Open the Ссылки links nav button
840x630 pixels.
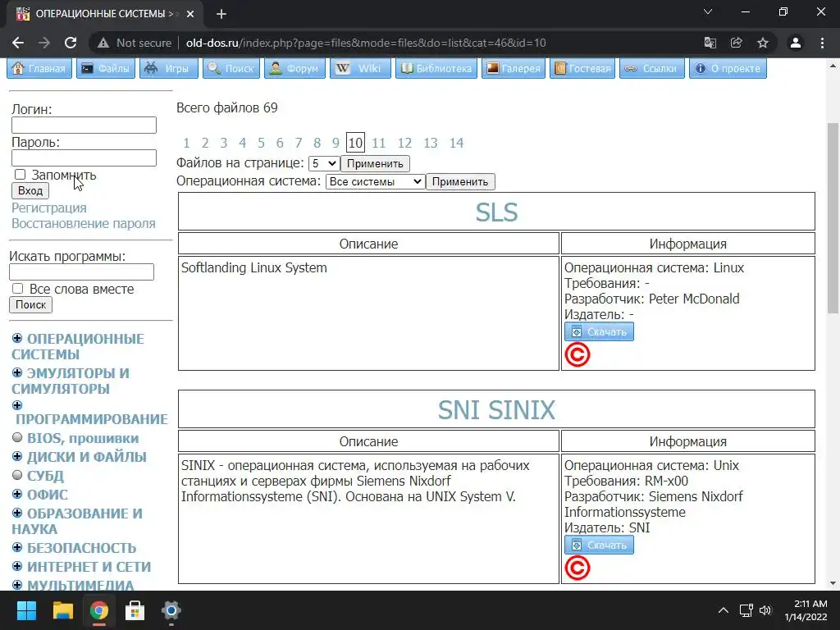coord(652,69)
